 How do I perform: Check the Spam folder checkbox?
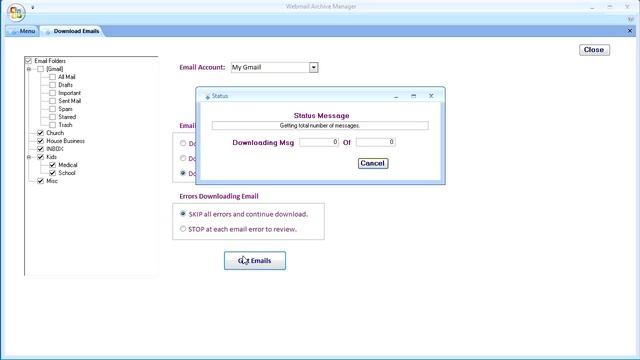click(52, 109)
